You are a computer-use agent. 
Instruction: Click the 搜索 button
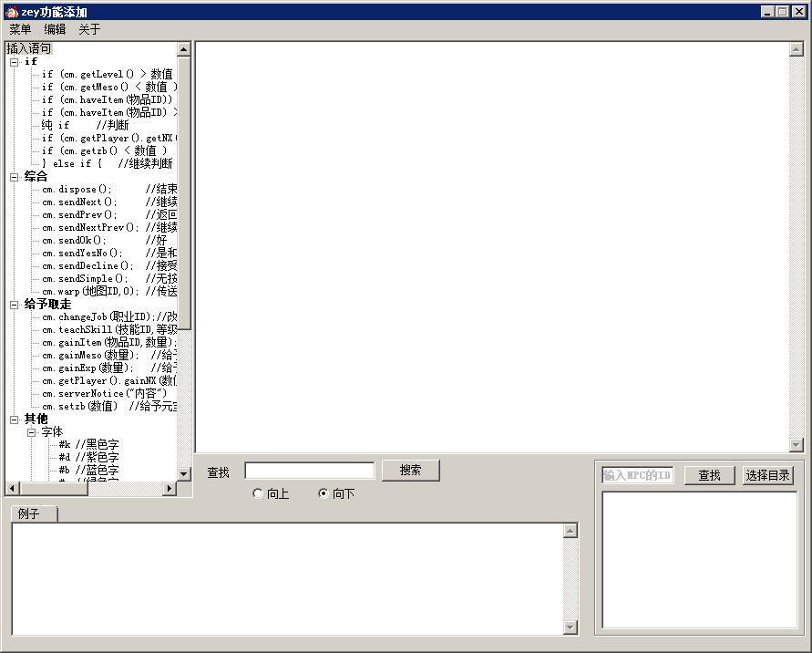411,470
